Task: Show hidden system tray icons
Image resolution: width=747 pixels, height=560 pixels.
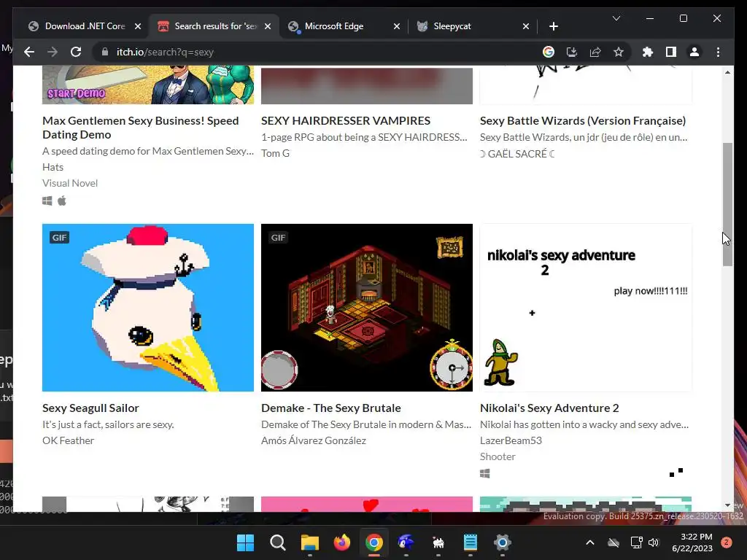Action: (589, 542)
